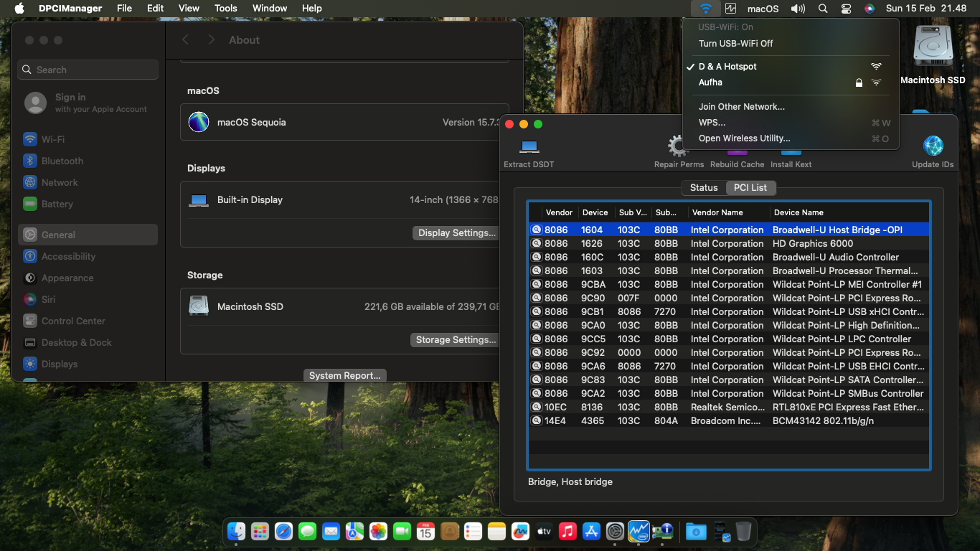Open Appearance in System Settings sidebar
The height and width of the screenshot is (551, 980).
88,278
